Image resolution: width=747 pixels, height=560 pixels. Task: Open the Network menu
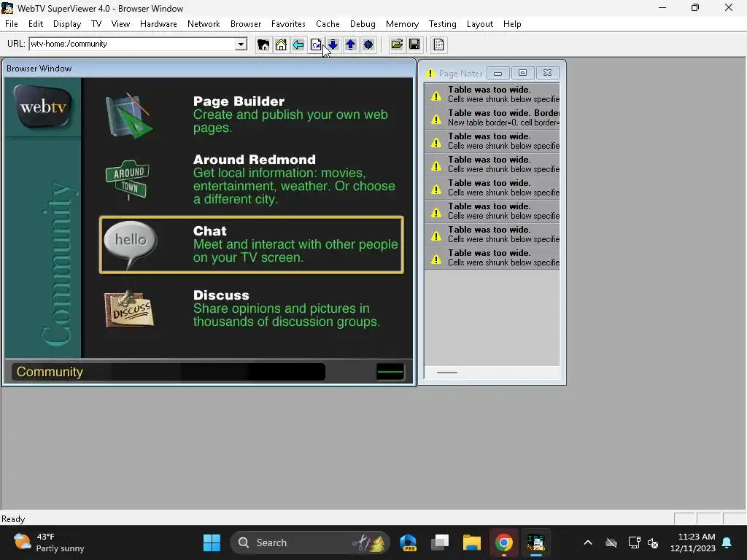204,24
